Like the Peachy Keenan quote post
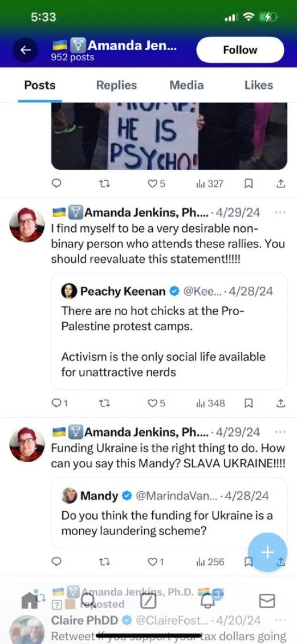The width and height of the screenshot is (297, 644). click(157, 403)
